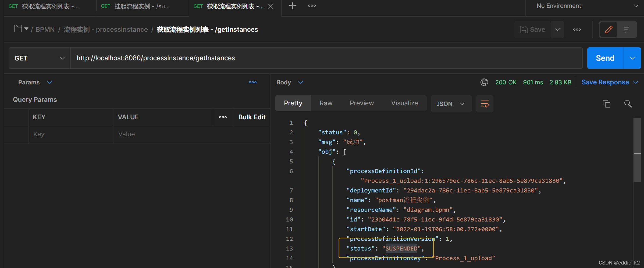Click the "deploymentId" key in response
Screen dimensions: 644x268
coord(371,191)
